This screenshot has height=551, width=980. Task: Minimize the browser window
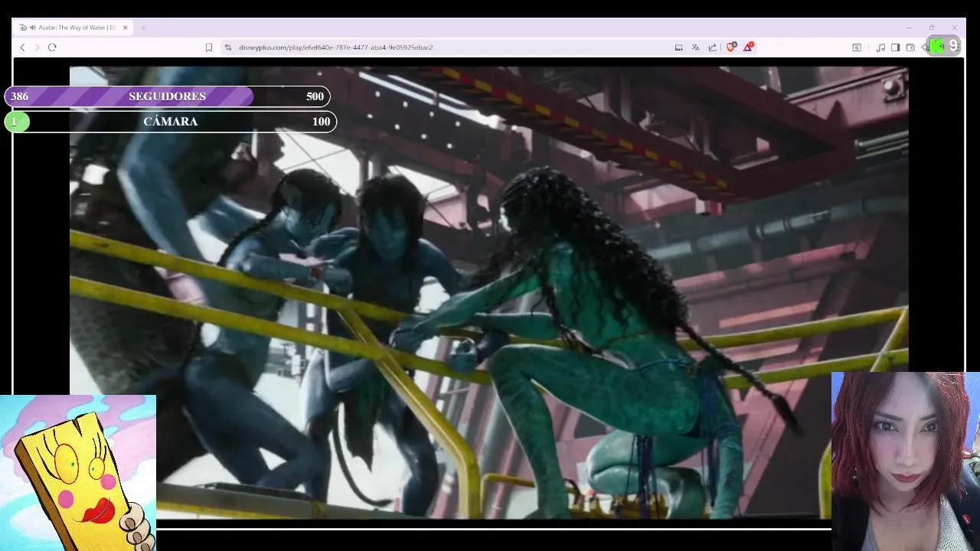coord(909,28)
